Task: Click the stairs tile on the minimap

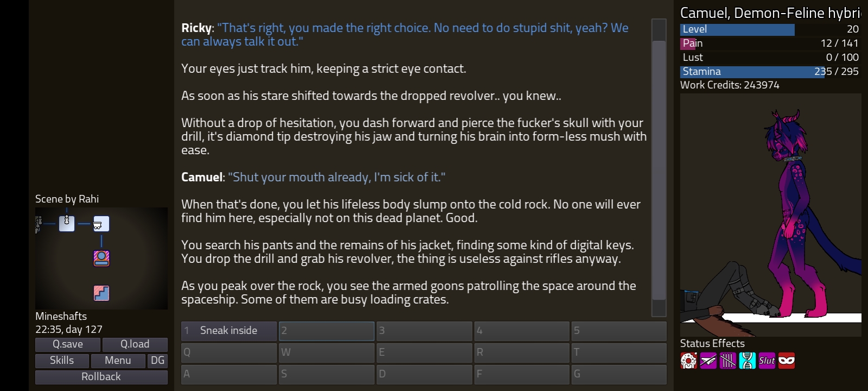Action: pos(101,293)
